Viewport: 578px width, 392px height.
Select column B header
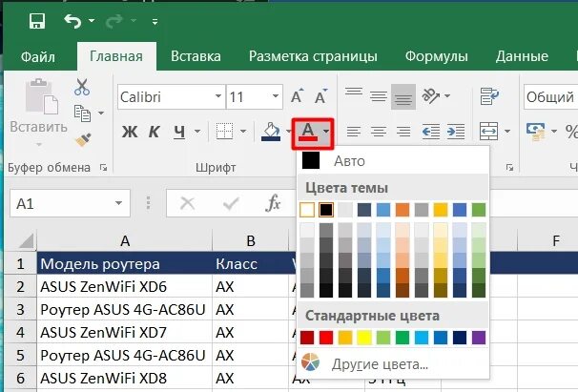click(251, 240)
